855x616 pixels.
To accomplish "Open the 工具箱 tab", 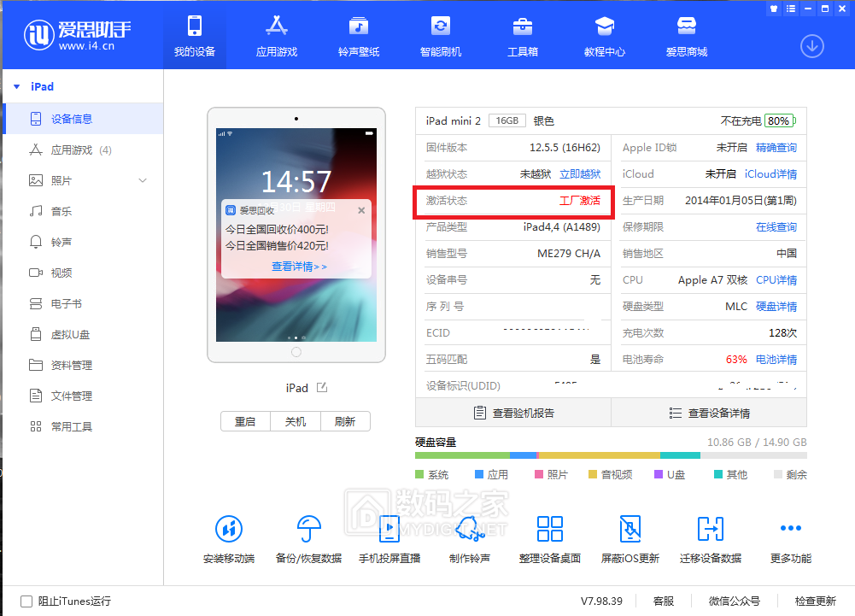I will (x=523, y=36).
